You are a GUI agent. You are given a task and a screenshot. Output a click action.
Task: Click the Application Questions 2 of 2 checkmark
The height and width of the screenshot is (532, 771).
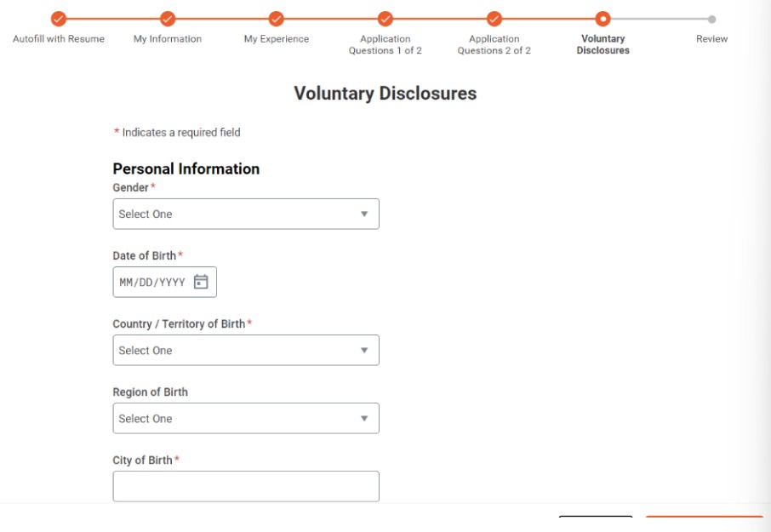494,19
